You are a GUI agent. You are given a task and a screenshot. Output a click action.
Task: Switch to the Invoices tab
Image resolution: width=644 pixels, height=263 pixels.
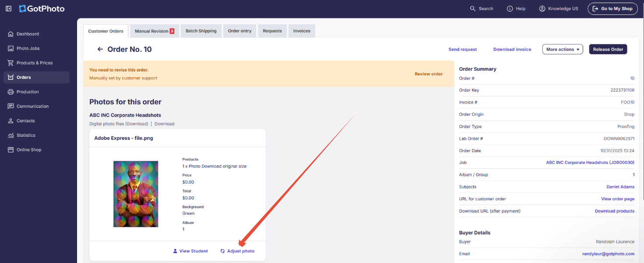coord(301,31)
